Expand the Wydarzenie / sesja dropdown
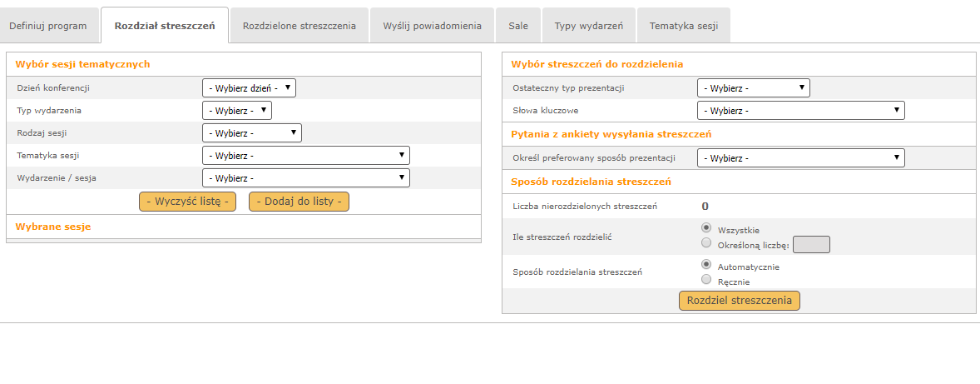980x384 pixels. [306, 177]
